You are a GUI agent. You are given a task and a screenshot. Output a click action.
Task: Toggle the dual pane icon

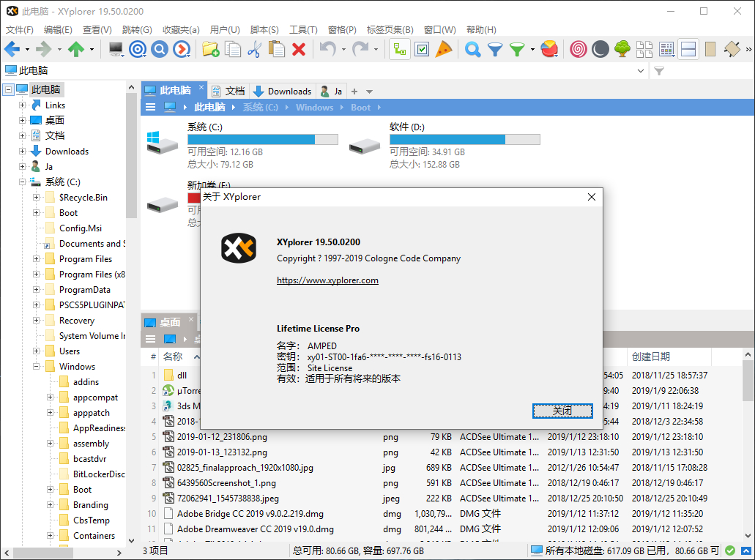688,49
